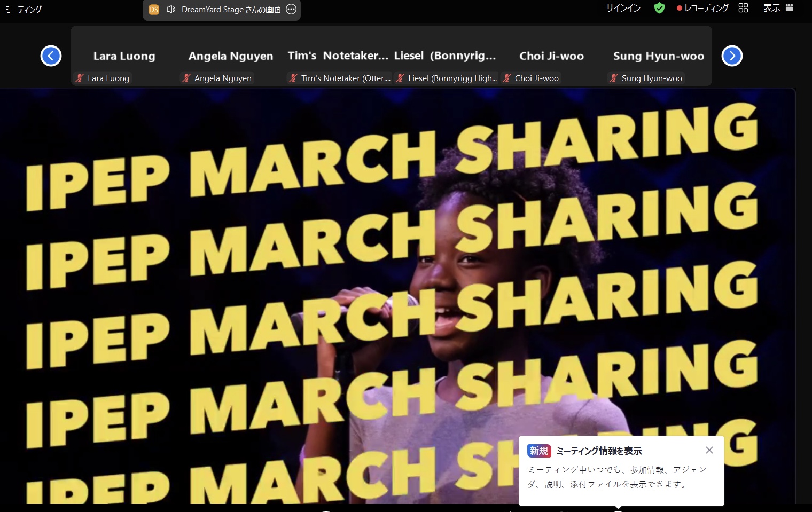The height and width of the screenshot is (512, 812).
Task: Click the ミーティング window title
Action: [23, 9]
